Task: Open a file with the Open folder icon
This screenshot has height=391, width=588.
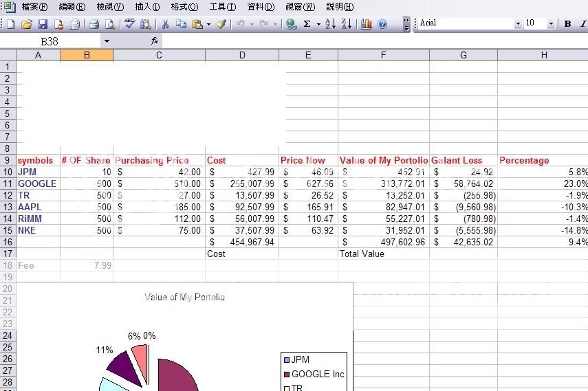Action: tap(27, 24)
